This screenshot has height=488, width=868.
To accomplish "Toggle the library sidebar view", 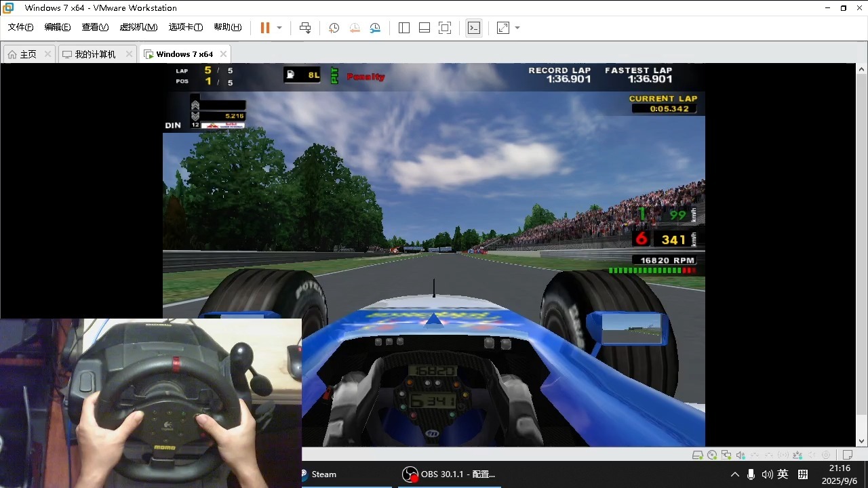I will [404, 28].
